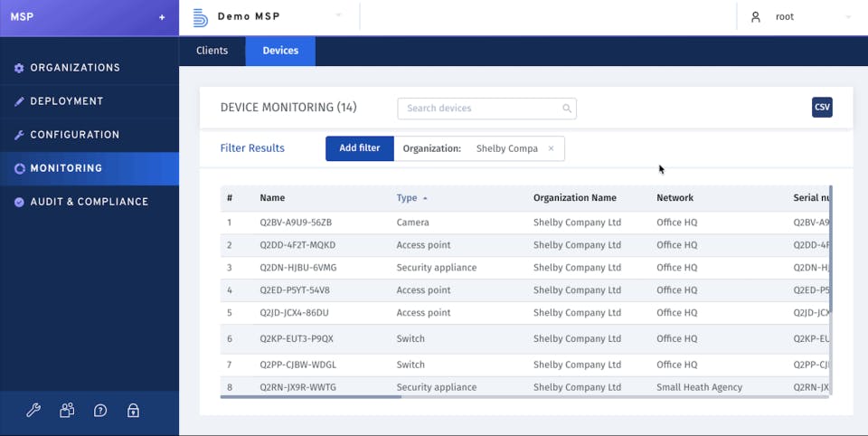This screenshot has height=436, width=868.
Task: Toggle sort arrow on Type column
Action: point(425,198)
